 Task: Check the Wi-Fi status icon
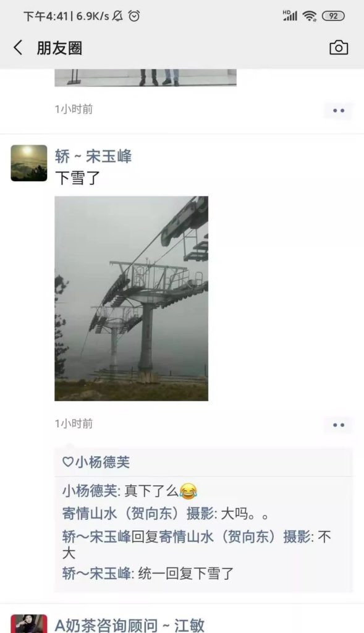(310, 16)
